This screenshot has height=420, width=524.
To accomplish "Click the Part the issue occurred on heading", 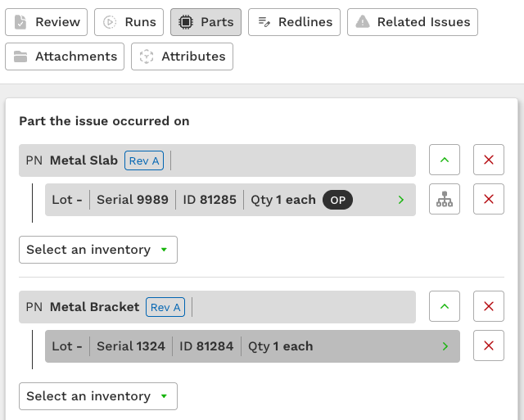I will (x=104, y=121).
